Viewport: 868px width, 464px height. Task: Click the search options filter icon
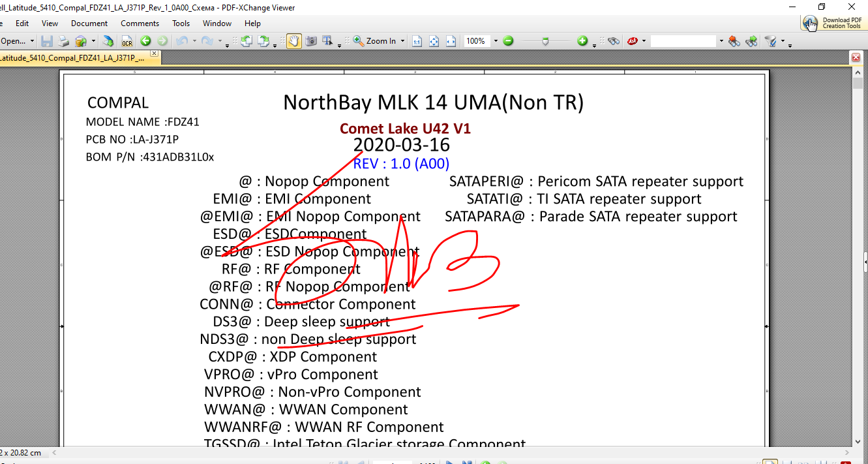(x=770, y=41)
